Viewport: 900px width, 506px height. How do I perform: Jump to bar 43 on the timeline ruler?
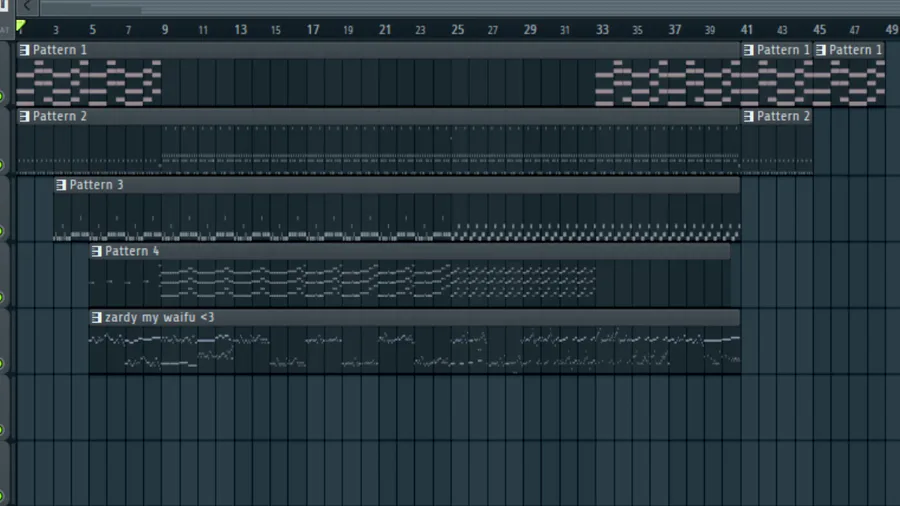pyautogui.click(x=782, y=30)
